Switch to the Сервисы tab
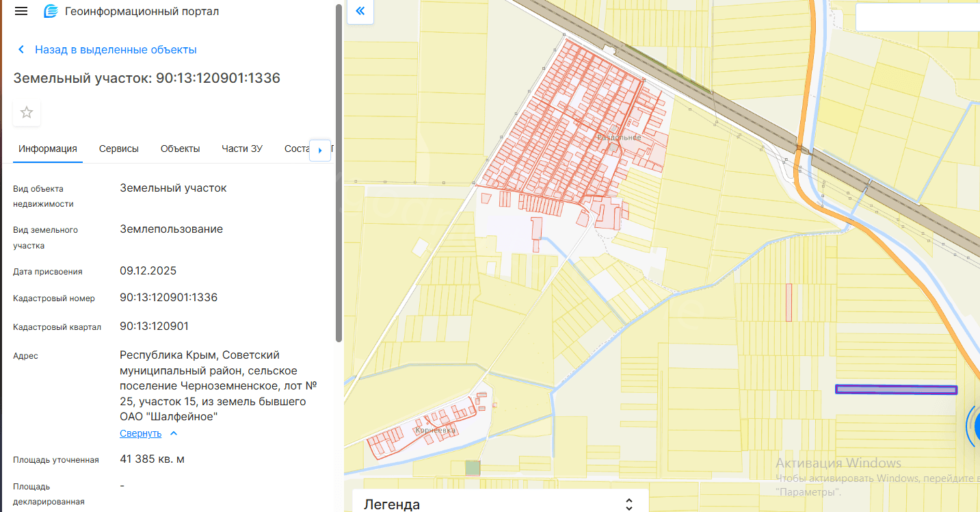The height and width of the screenshot is (512, 980). point(118,149)
